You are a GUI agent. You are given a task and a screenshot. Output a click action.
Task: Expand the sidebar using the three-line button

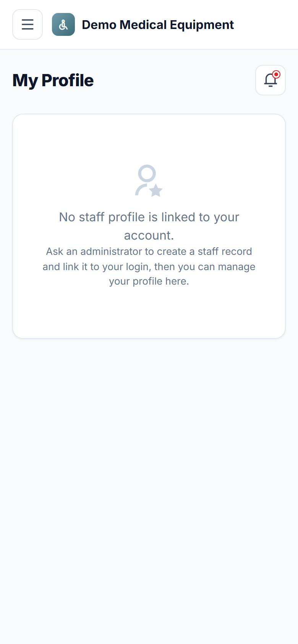[x=28, y=24]
